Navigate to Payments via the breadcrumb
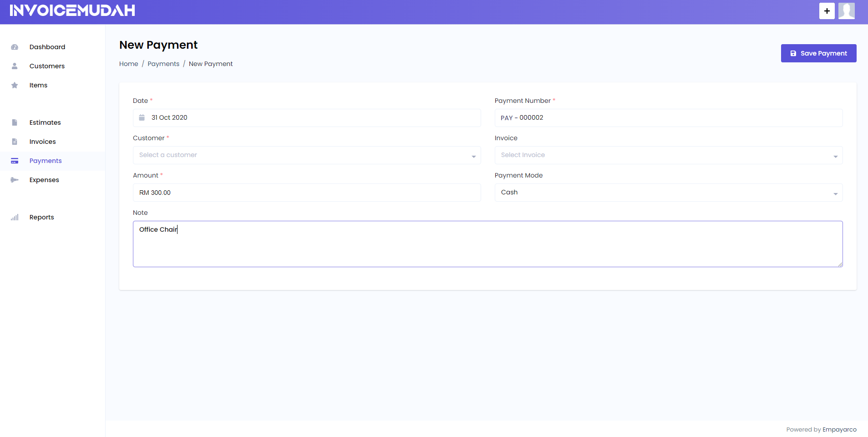Screen dimensions: 868x437 point(163,64)
